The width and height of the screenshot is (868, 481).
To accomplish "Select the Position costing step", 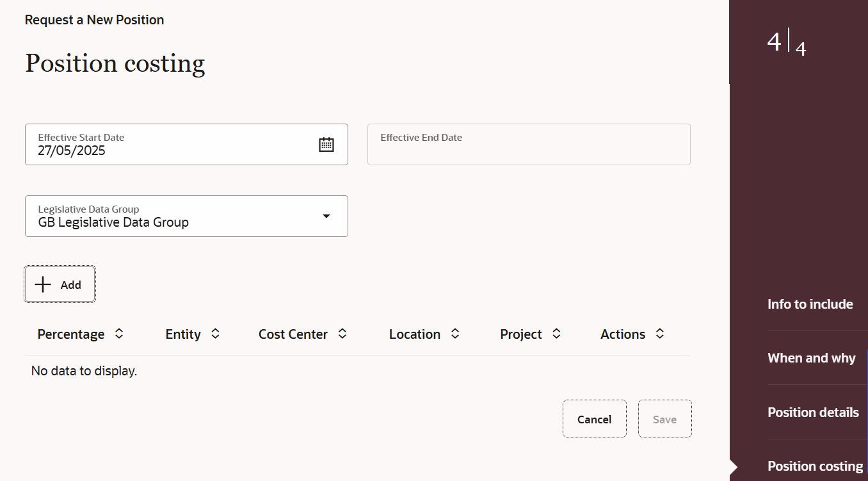I will point(814,466).
